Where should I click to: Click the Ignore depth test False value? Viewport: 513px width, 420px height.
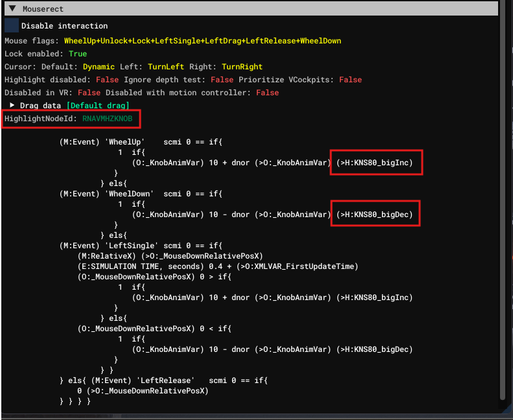(222, 80)
